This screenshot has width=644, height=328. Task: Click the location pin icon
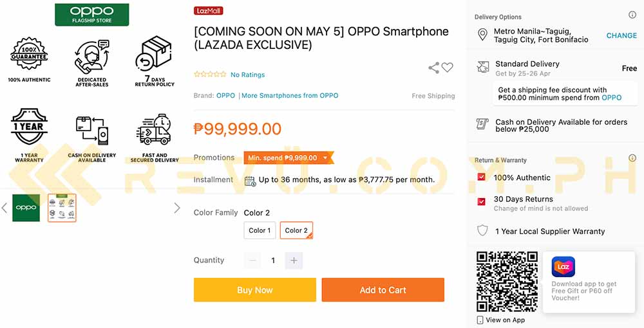click(482, 35)
